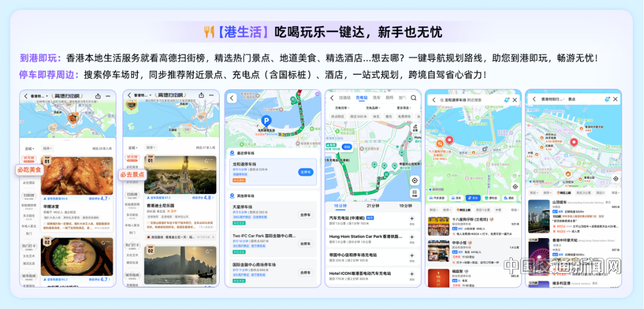
Task: Go back using the arrow on the parking map screen
Action: click(232, 99)
